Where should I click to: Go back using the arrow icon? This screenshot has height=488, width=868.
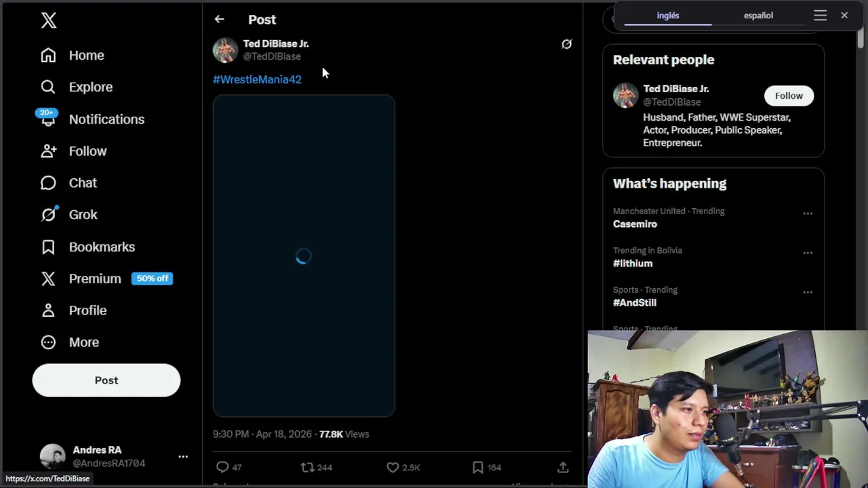click(219, 20)
